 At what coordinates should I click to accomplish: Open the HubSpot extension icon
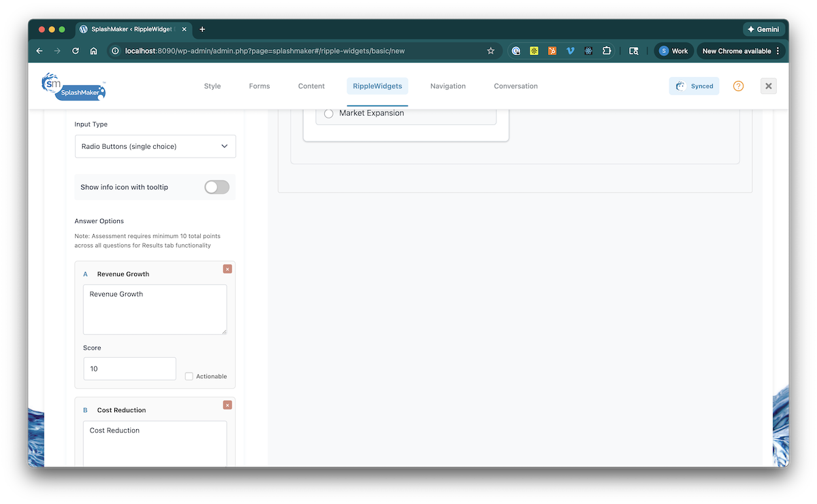[553, 51]
